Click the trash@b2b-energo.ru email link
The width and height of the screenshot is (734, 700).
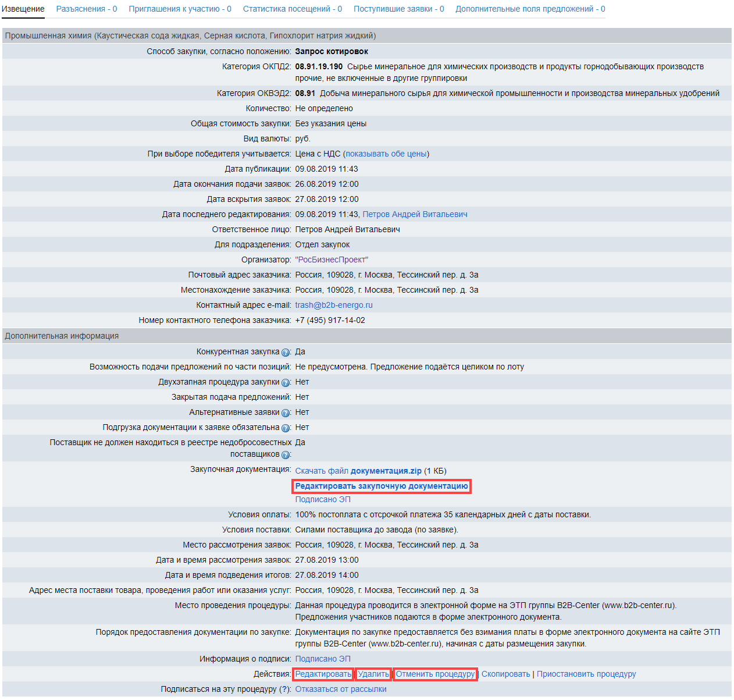[x=334, y=305]
